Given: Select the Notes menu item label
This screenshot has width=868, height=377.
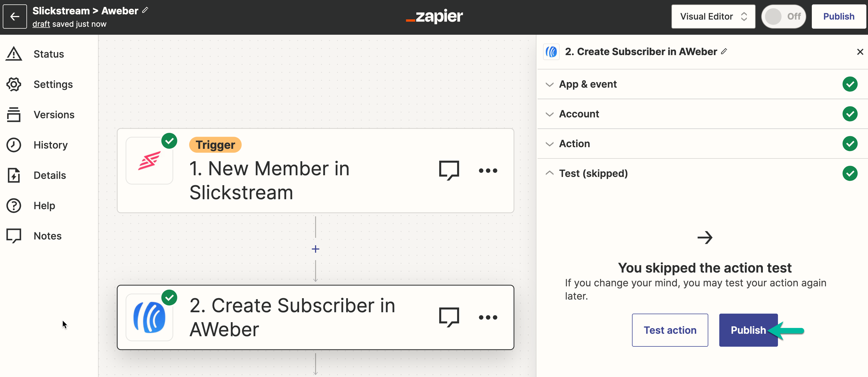Looking at the screenshot, I should coord(48,236).
